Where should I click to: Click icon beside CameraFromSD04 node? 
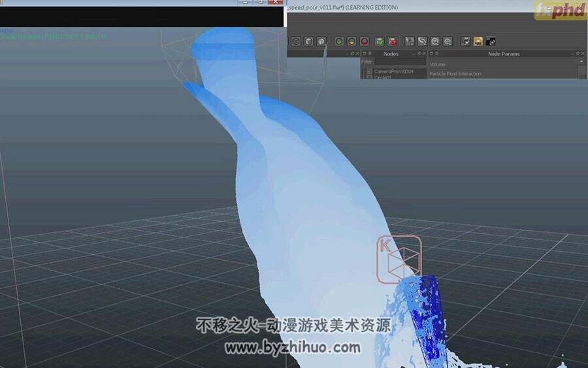(369, 71)
